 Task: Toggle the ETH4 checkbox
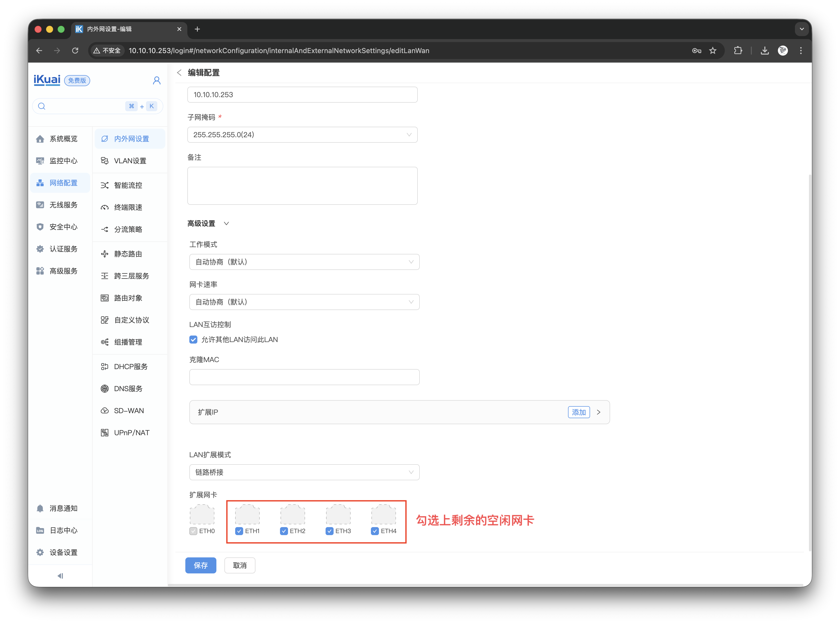point(375,531)
